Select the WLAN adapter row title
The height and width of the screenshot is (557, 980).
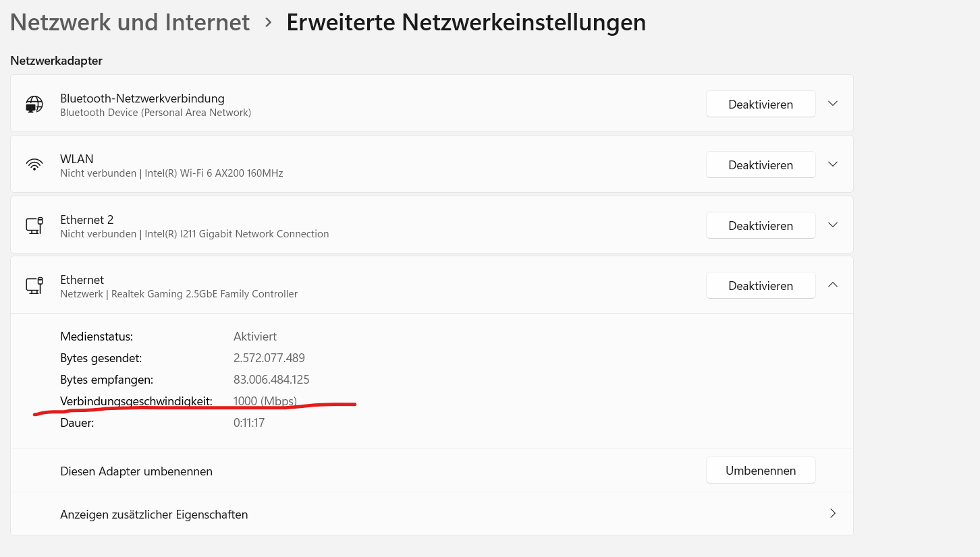click(x=77, y=159)
